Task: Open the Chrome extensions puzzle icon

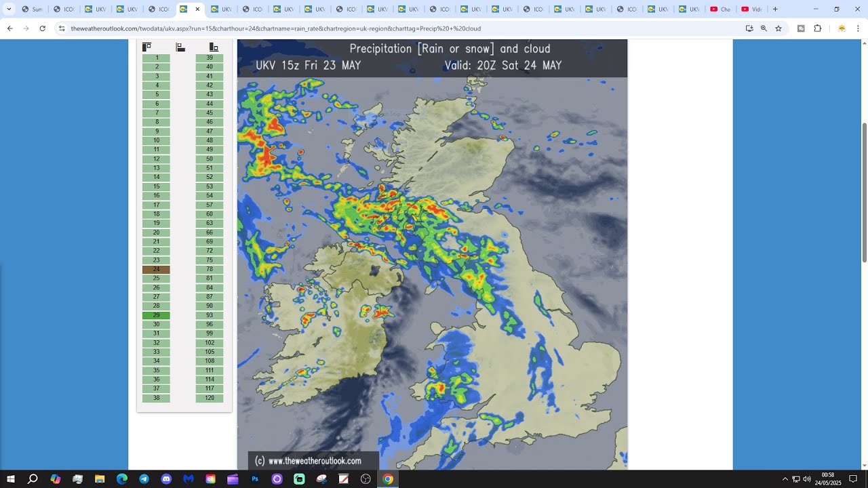Action: (x=817, y=28)
